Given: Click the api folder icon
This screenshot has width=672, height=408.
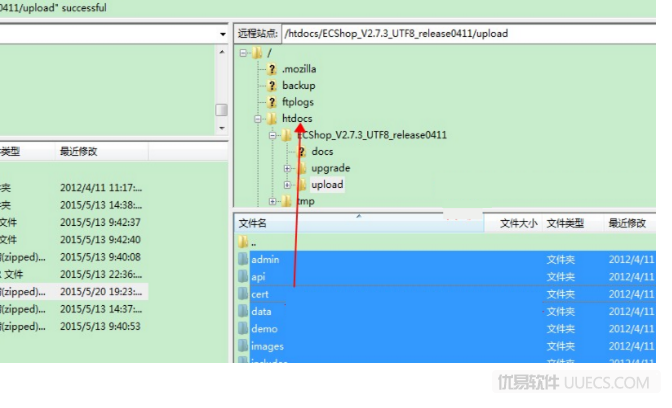Looking at the screenshot, I should pos(243,276).
